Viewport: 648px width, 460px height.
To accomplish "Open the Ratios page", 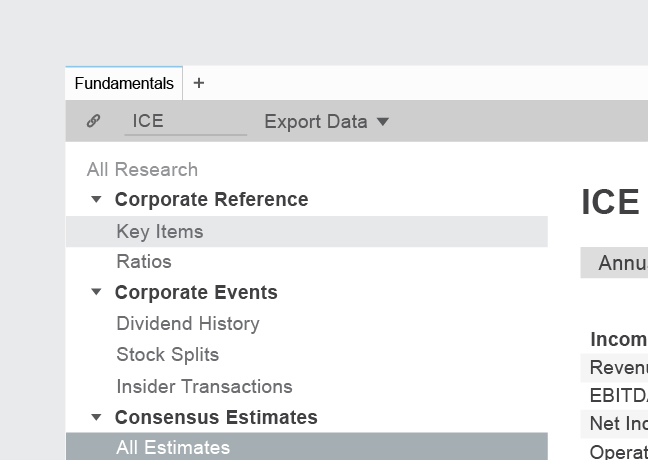I will click(144, 262).
